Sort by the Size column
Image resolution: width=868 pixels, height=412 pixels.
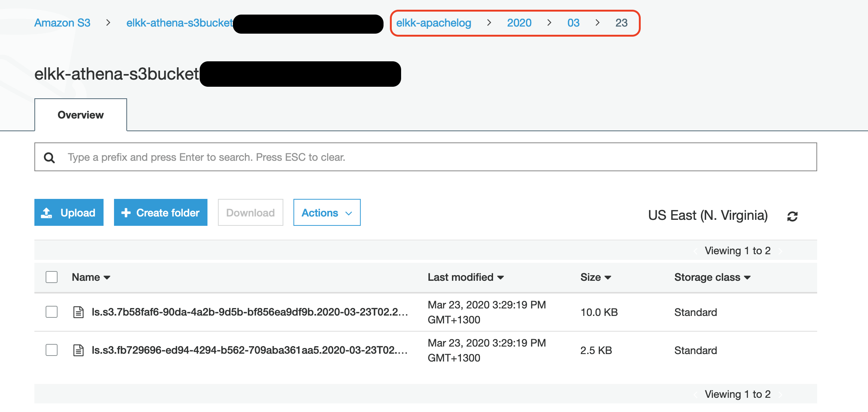pyautogui.click(x=595, y=277)
